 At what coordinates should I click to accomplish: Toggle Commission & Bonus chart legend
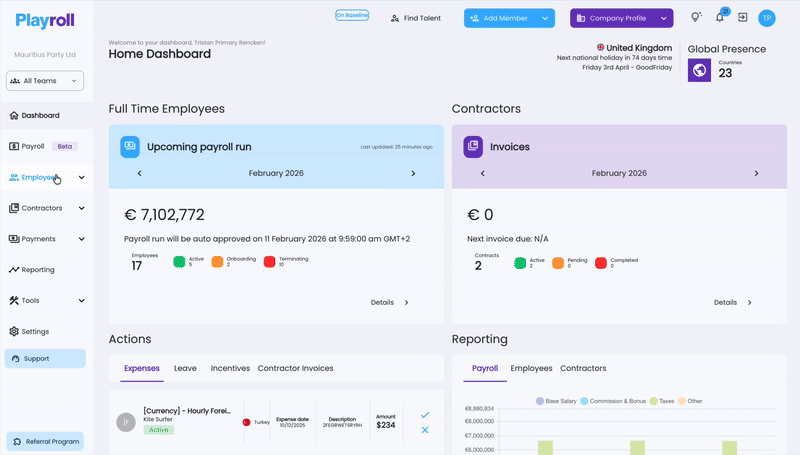[x=613, y=401]
